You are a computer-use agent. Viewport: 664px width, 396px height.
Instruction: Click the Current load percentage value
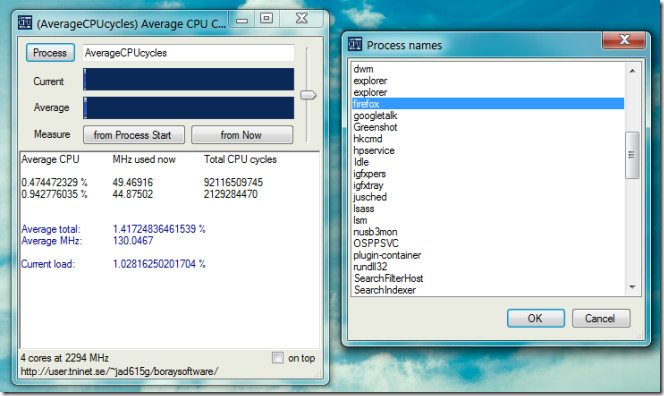[x=159, y=264]
